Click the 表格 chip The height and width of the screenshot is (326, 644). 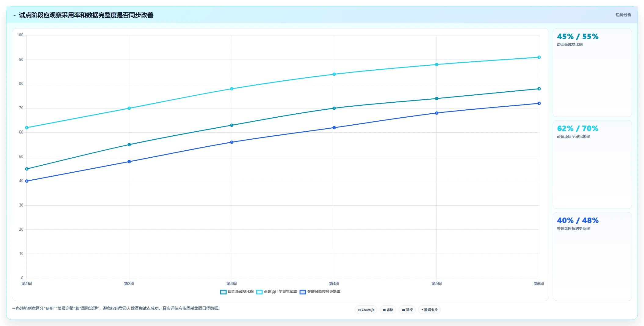[388, 310]
